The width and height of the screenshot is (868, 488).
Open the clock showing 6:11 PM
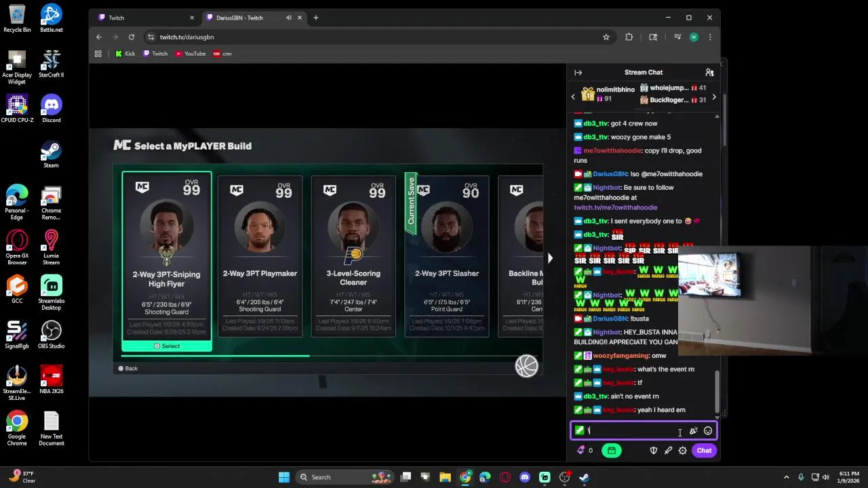point(849,477)
